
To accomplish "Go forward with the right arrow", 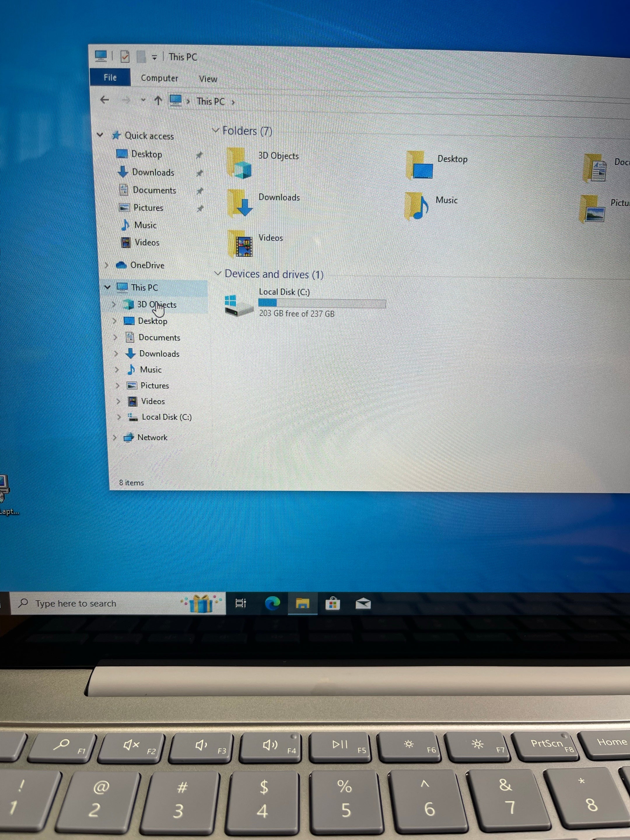I will (126, 100).
